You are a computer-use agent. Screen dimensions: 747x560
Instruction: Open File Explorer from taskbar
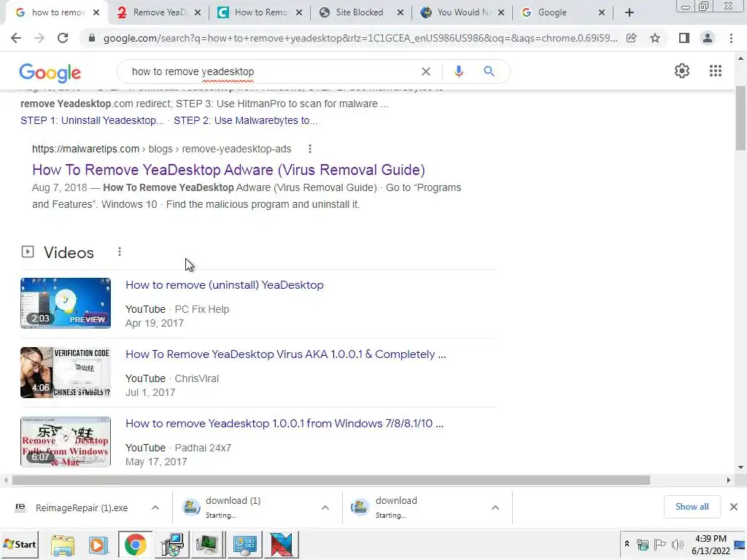pos(63,545)
